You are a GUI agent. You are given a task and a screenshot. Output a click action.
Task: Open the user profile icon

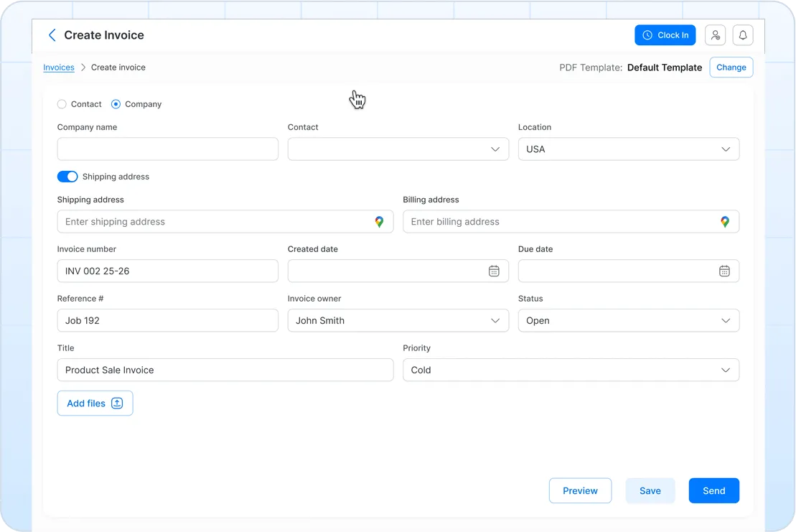pyautogui.click(x=716, y=35)
